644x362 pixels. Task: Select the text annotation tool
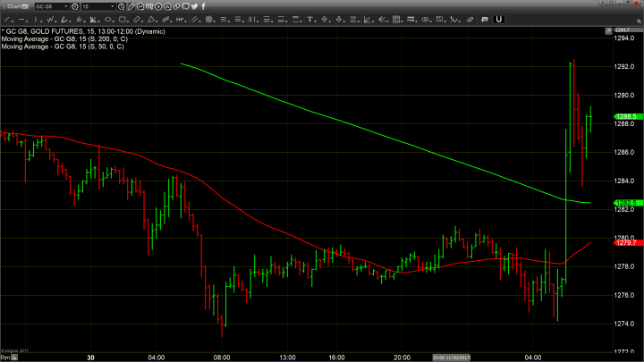pyautogui.click(x=309, y=19)
